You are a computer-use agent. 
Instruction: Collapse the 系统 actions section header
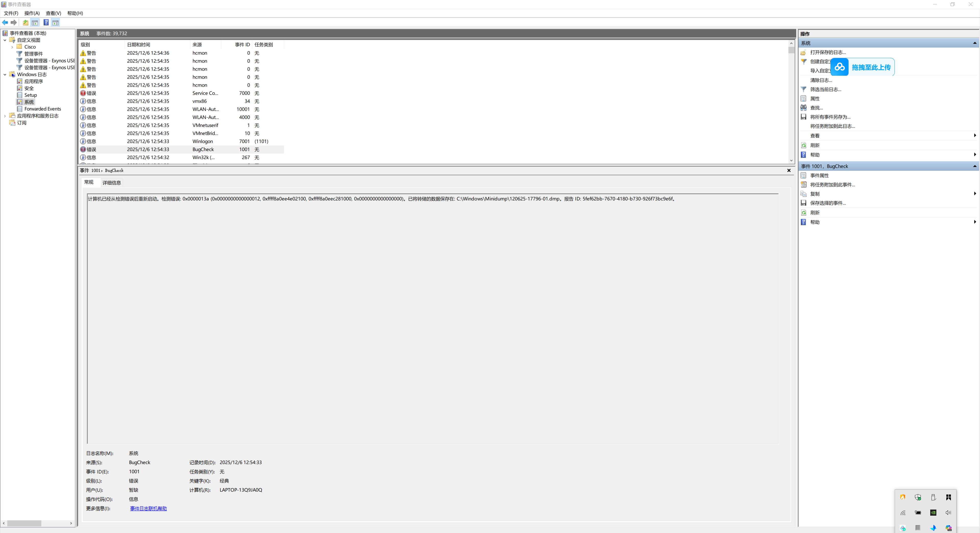(x=975, y=43)
